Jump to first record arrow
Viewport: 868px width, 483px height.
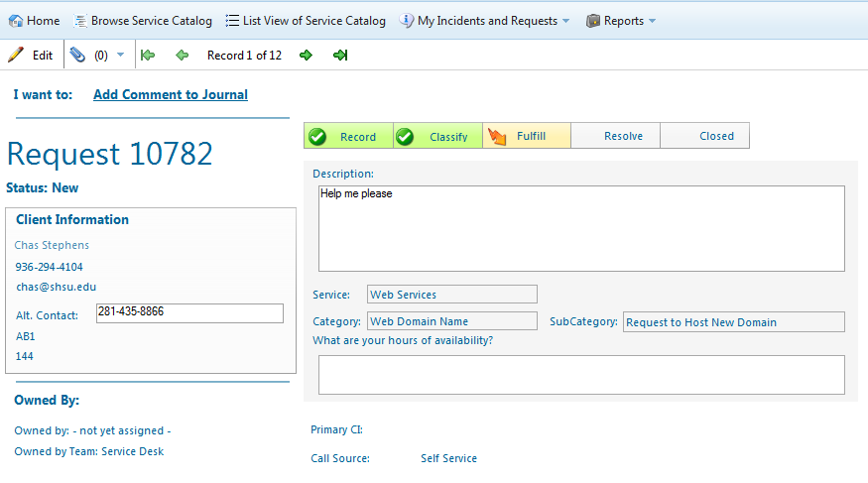(x=148, y=55)
